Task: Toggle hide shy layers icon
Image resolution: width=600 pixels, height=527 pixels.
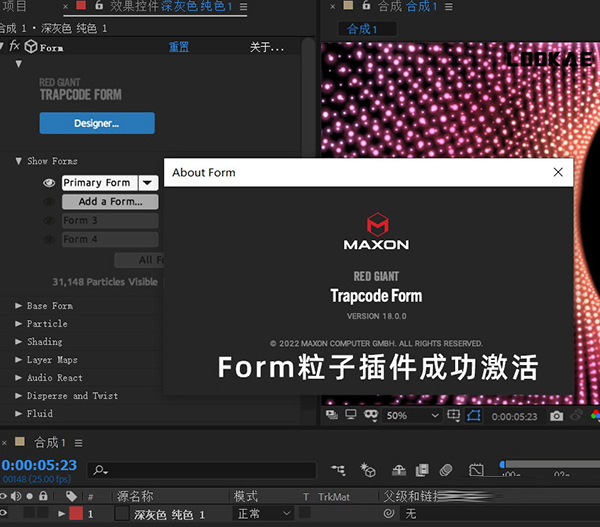Action: [399, 470]
